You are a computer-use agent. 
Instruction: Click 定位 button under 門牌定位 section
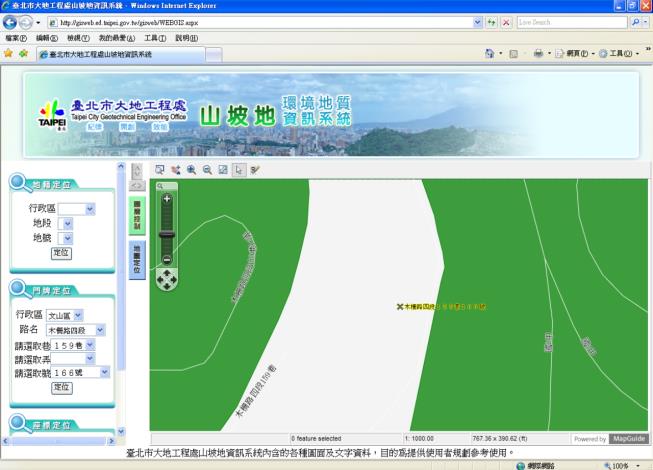pos(62,387)
